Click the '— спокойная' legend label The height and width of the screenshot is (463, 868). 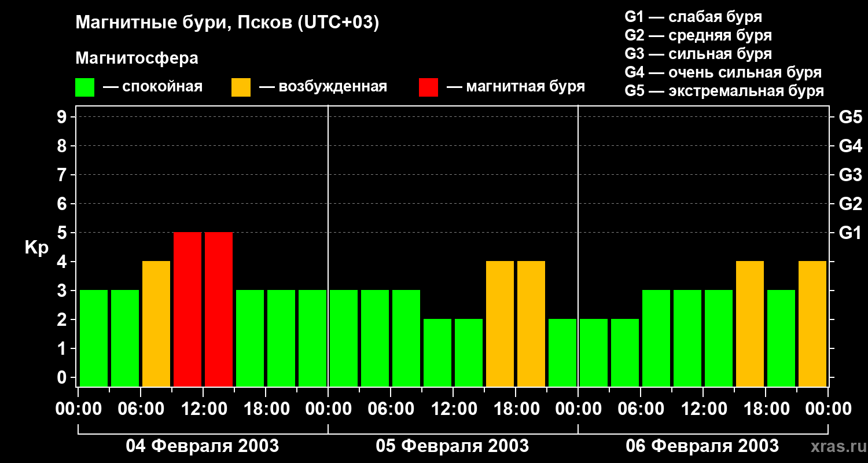[153, 87]
